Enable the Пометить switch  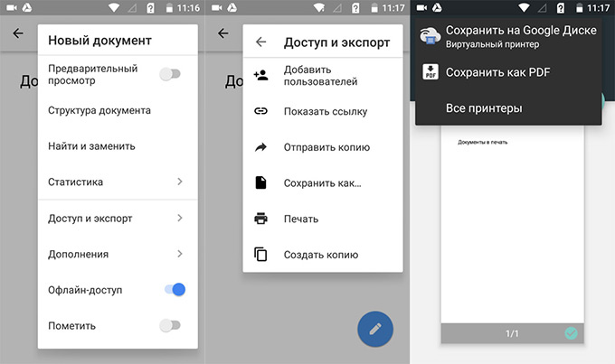[x=170, y=325]
